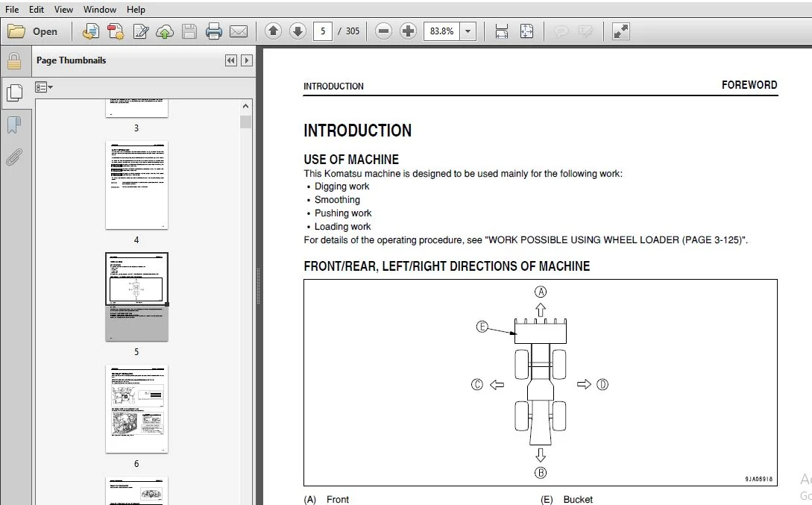Click the add comment bubble icon

(x=561, y=31)
